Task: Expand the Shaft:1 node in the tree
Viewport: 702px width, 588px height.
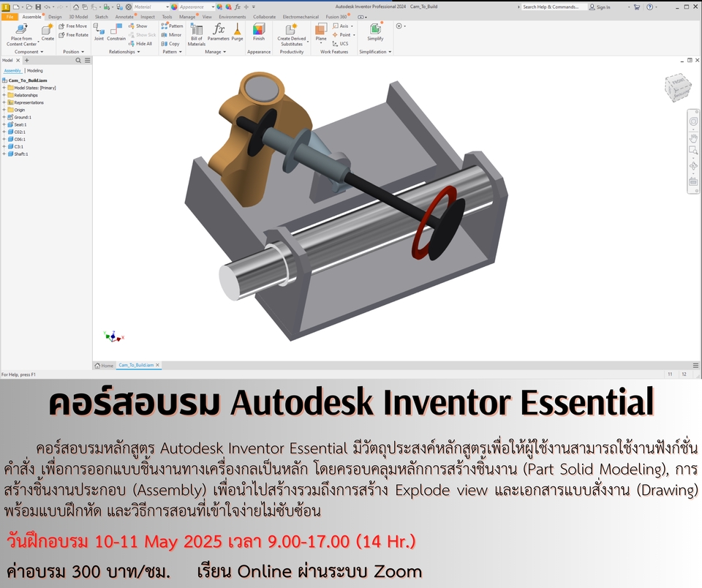Action: [x=4, y=154]
